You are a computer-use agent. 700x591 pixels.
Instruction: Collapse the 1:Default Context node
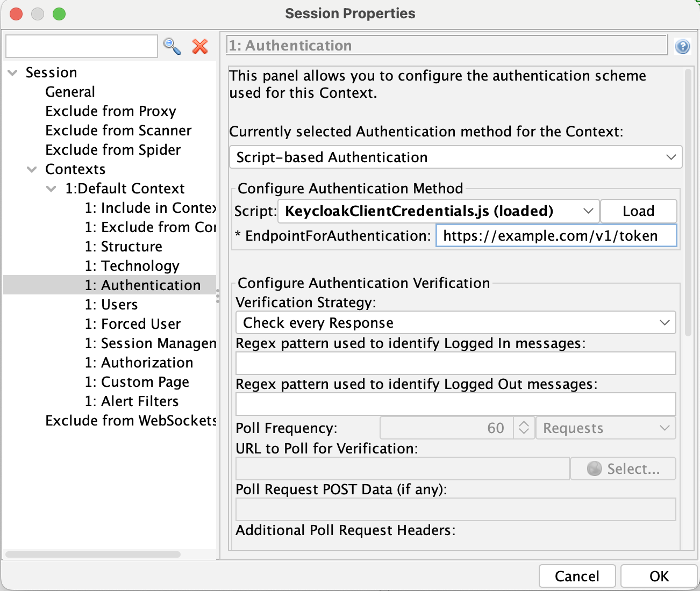pos(52,188)
